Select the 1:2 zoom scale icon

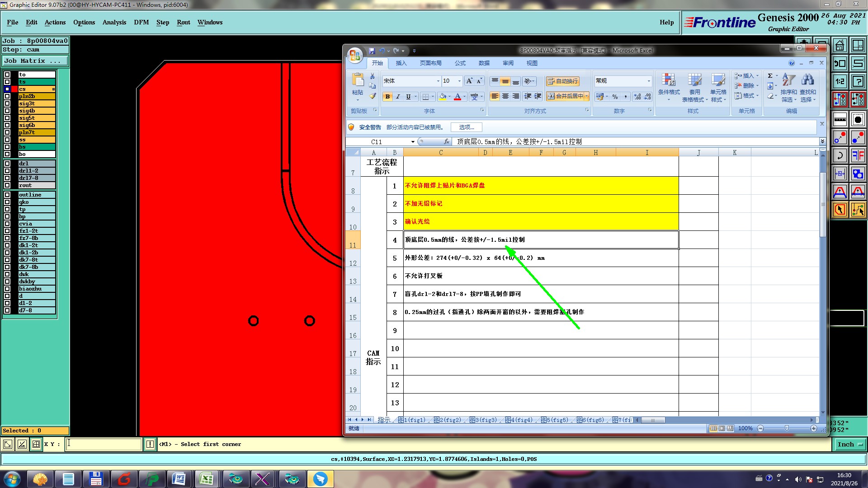(x=840, y=82)
